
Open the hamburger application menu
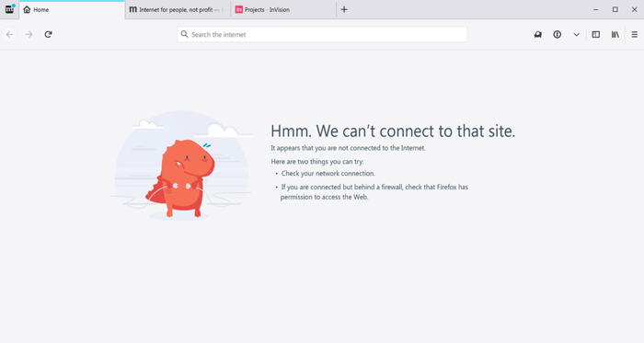click(634, 34)
